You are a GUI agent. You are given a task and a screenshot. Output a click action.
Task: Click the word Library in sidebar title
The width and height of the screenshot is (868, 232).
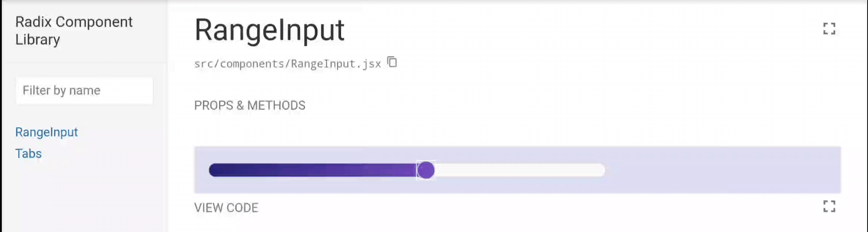pos(37,40)
